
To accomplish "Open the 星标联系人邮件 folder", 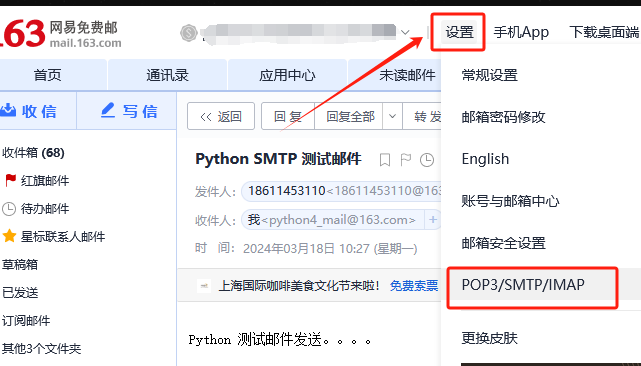I will 63,236.
